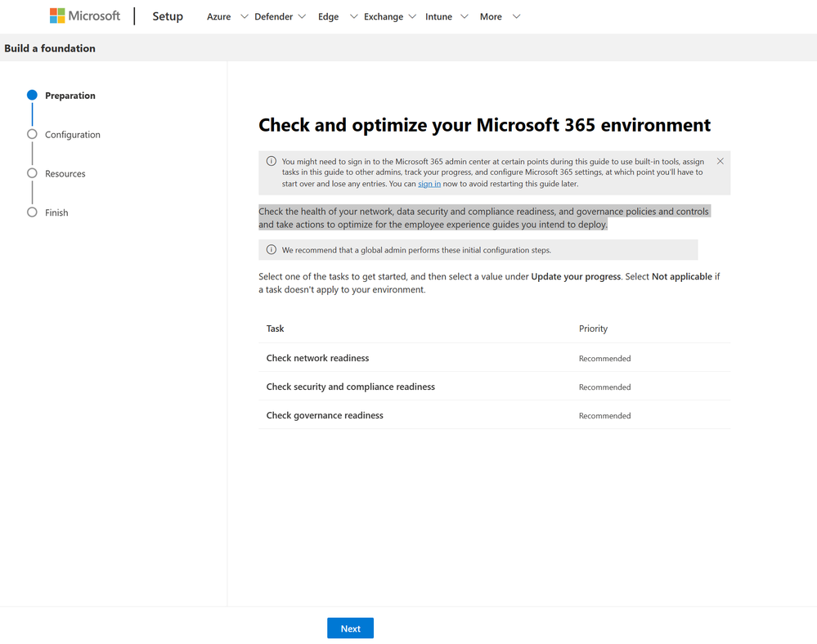Open the Exchange menu
This screenshot has width=817, height=644.
point(384,16)
